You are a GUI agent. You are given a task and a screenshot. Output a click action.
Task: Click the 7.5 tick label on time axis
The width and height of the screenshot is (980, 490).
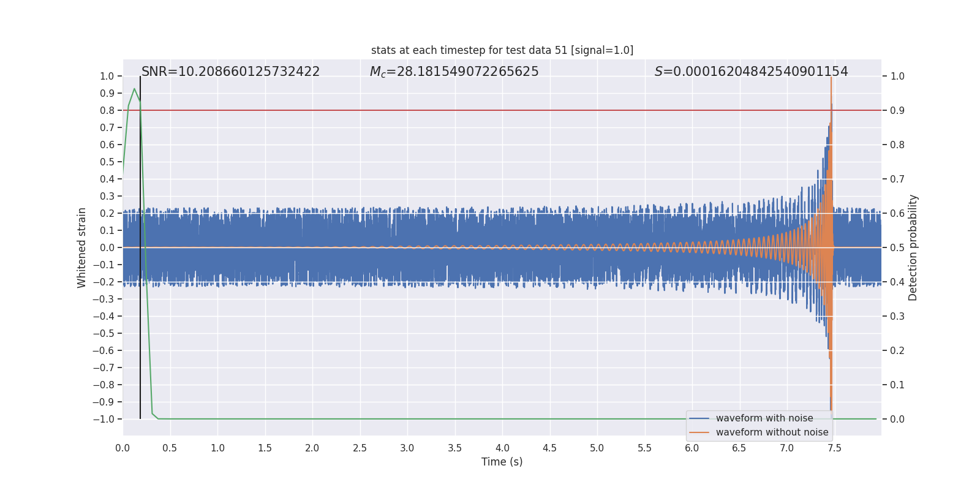tap(834, 448)
